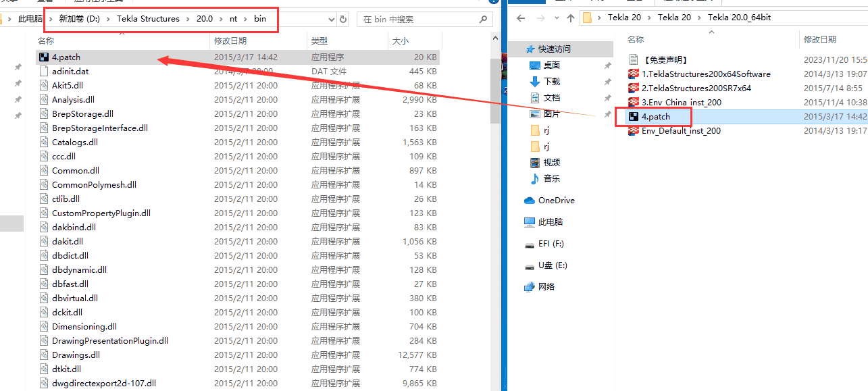The width and height of the screenshot is (868, 391).
Task: Go to the nt breadcrumb segment
Action: click(x=233, y=18)
